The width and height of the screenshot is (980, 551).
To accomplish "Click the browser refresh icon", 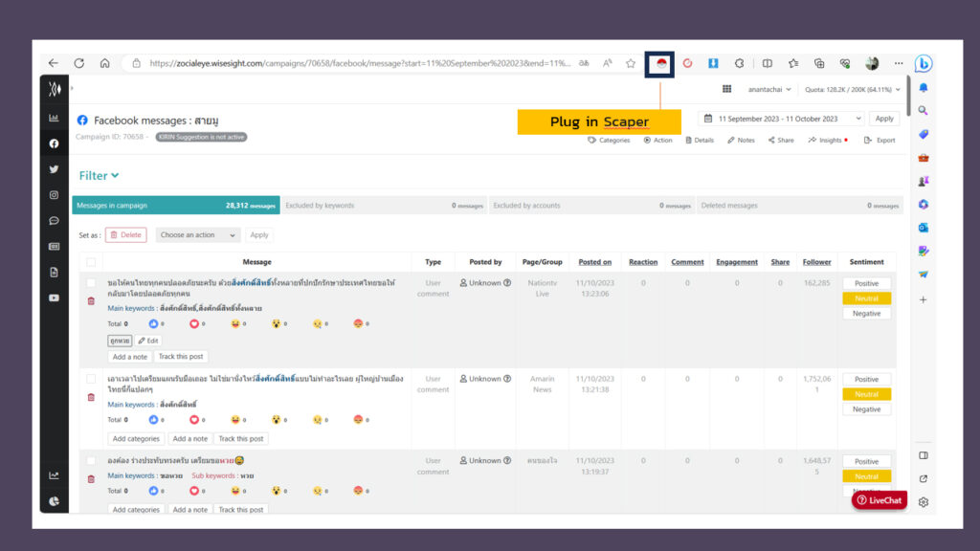I will click(78, 63).
